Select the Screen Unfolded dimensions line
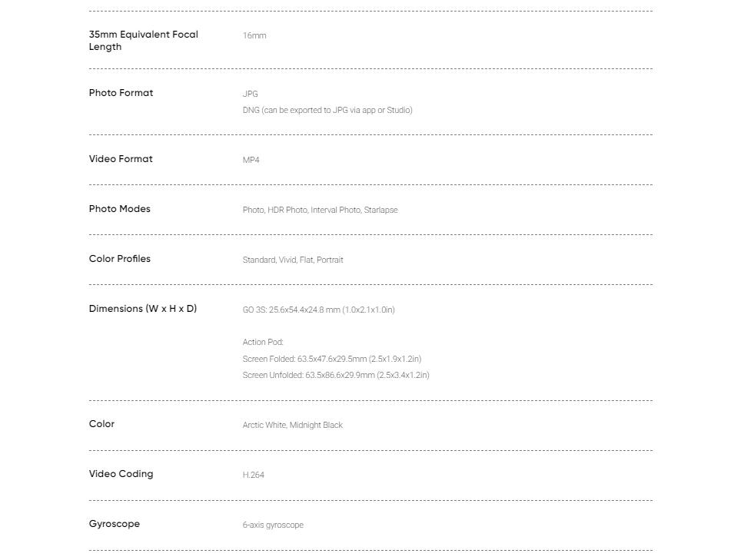Viewport: 744px width, 560px height. tap(336, 375)
